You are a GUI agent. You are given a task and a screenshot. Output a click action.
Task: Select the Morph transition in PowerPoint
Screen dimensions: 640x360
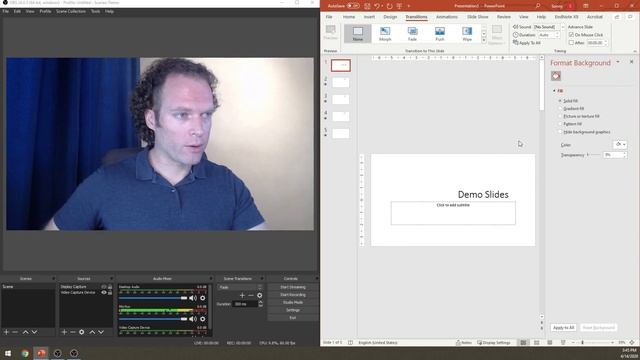(385, 33)
